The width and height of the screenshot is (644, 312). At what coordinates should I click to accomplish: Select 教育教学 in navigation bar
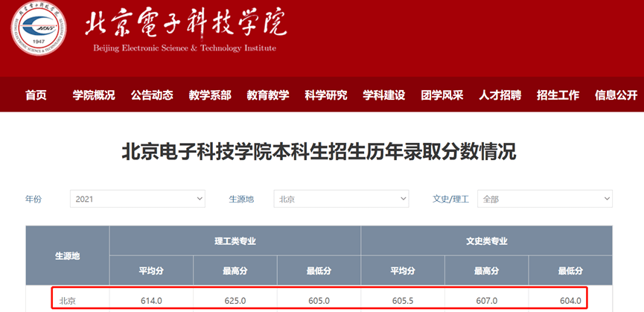[268, 95]
